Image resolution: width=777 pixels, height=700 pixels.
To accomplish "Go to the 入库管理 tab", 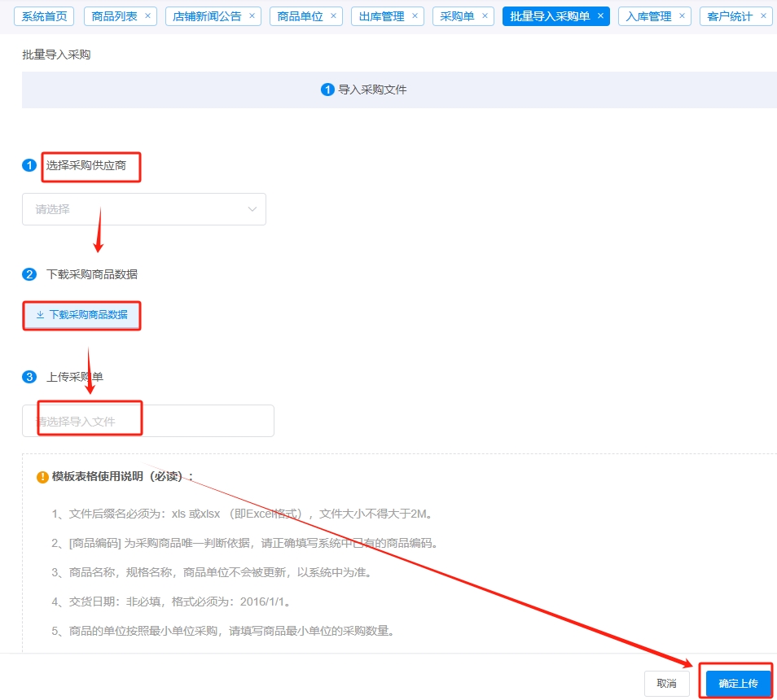I will click(x=648, y=16).
